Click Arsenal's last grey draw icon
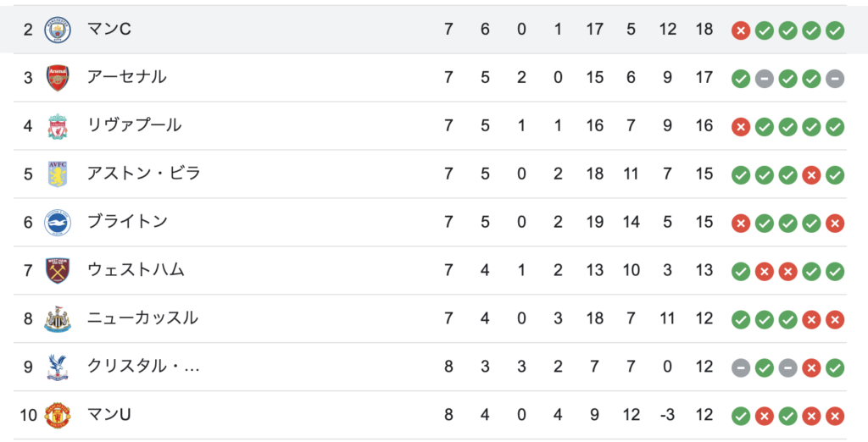868x442 pixels. coord(835,79)
